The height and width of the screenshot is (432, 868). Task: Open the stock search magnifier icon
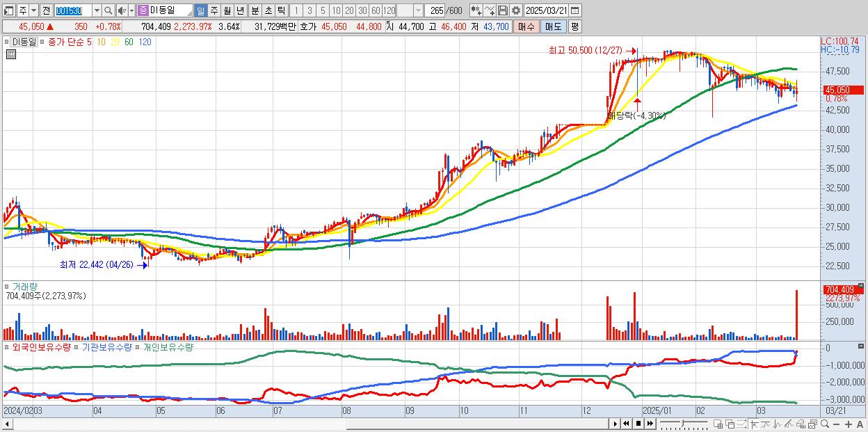[108, 10]
